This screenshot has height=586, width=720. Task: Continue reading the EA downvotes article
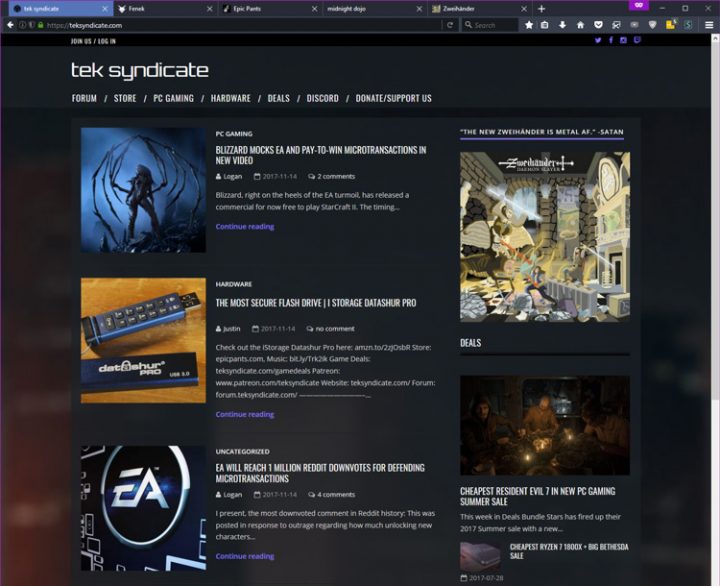coord(245,556)
